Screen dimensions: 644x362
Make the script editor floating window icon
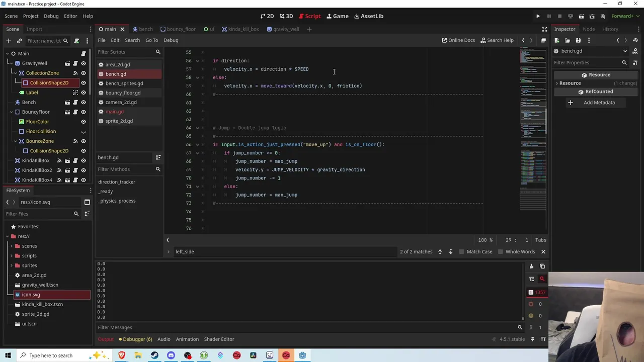click(543, 40)
